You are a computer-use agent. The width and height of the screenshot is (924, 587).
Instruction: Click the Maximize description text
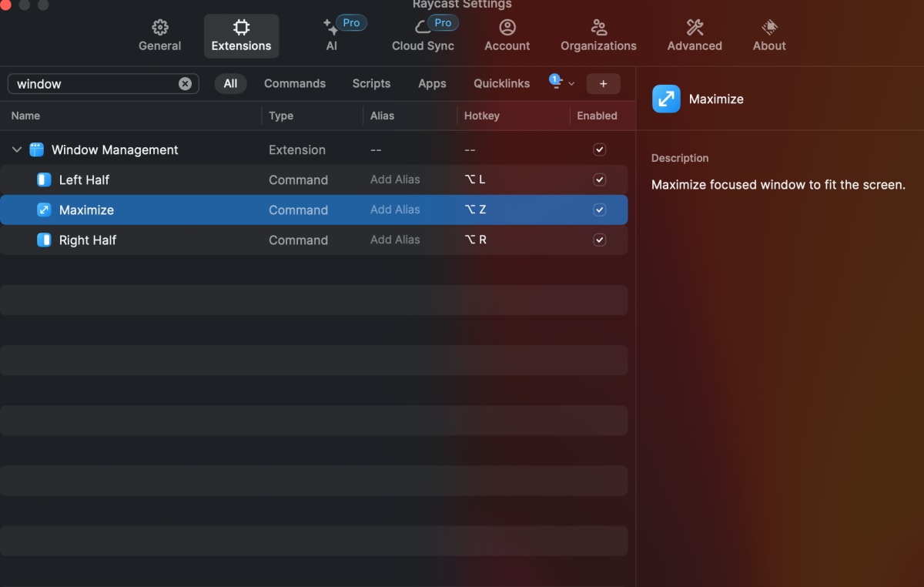[x=778, y=185]
